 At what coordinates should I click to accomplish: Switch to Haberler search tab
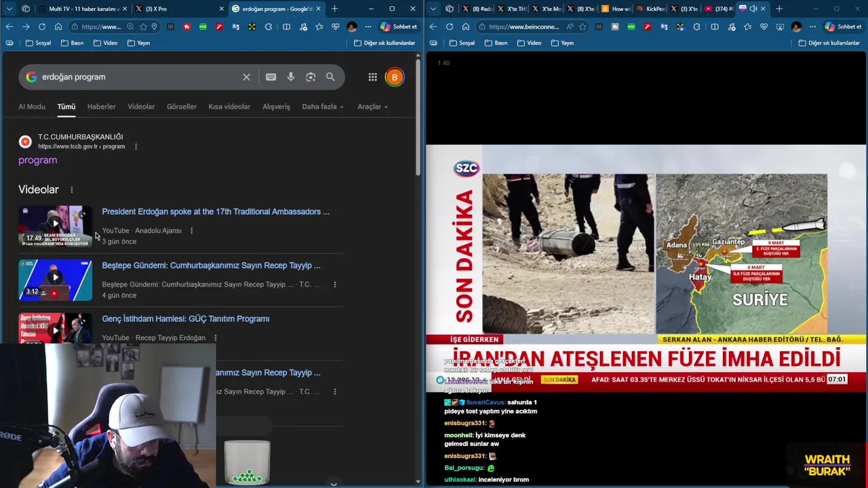pyautogui.click(x=102, y=106)
